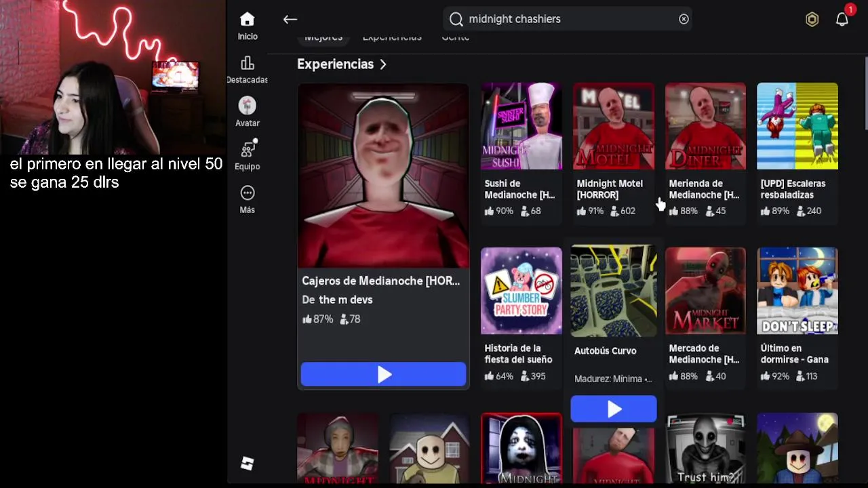Click the 'Cajeros de Medianoche [HOR...' title

[x=380, y=281]
